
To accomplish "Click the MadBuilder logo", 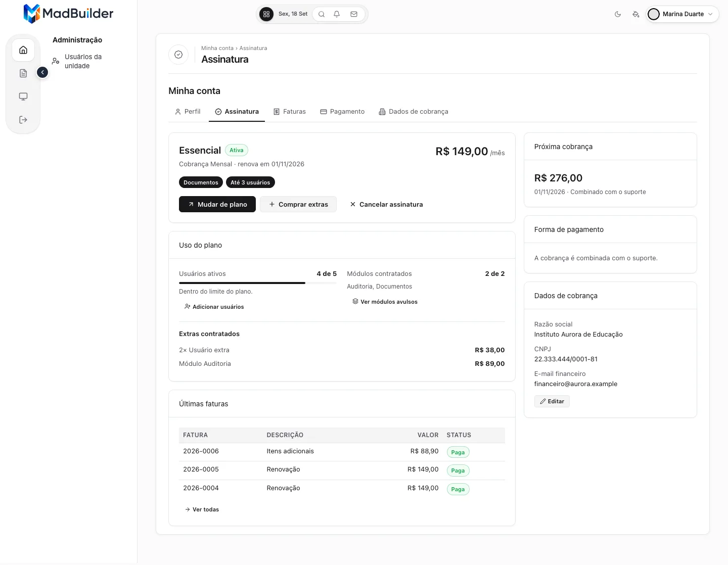I will tap(69, 14).
